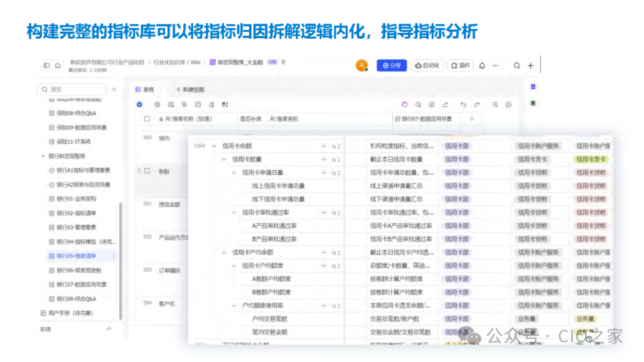Screen dimensions: 644x362
Task: Collapse the 银行BI咨询智库 sidebar folder
Action: 43,156
